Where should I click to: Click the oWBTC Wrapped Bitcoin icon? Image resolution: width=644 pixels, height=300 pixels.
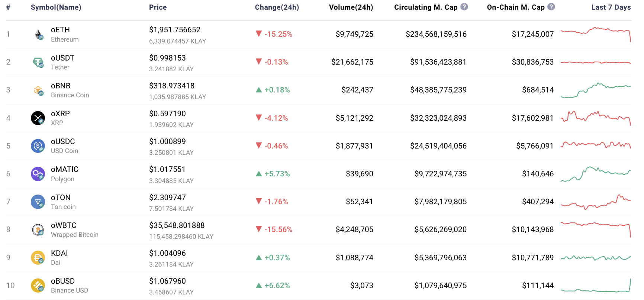pyautogui.click(x=38, y=230)
